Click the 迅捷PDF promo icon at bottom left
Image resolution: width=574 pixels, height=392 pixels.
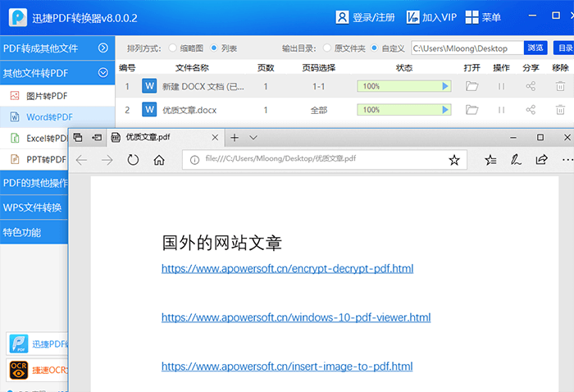18,344
